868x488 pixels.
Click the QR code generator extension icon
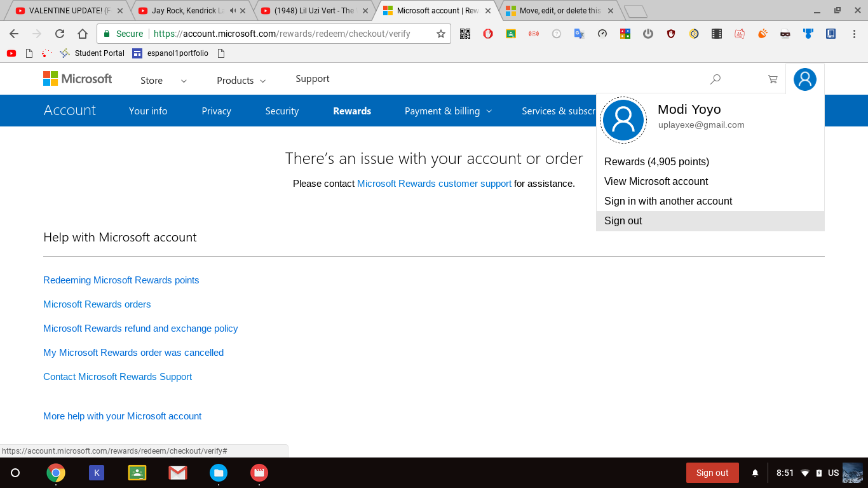pyautogui.click(x=465, y=34)
